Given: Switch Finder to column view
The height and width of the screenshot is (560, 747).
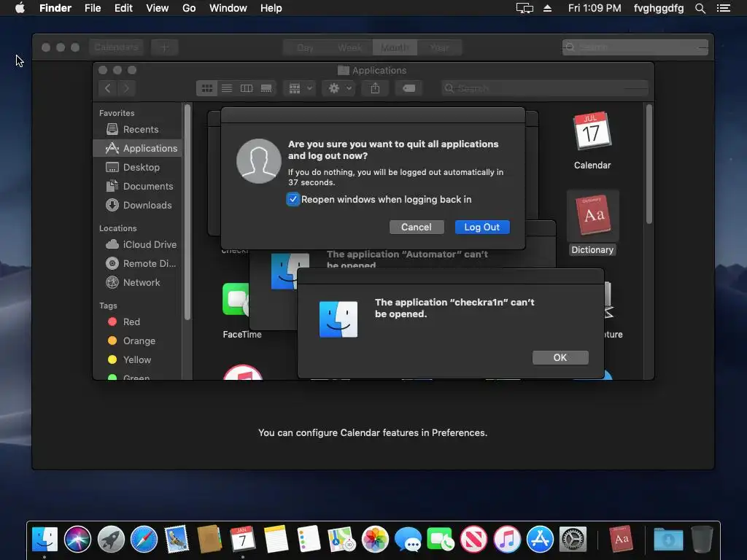Looking at the screenshot, I should point(247,88).
